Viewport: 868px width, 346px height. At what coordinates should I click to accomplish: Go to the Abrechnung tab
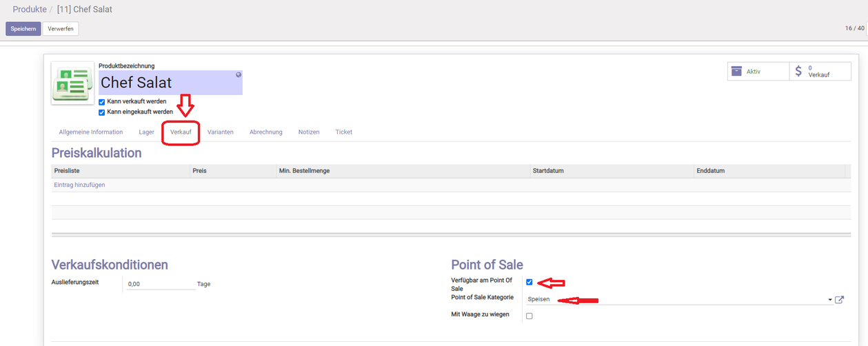(265, 132)
